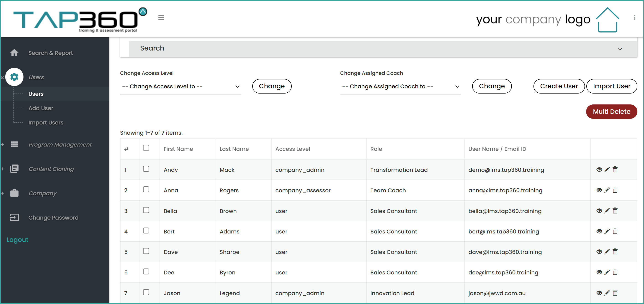644x304 pixels.
Task: Open the Change Access Level dropdown
Action: tap(180, 86)
